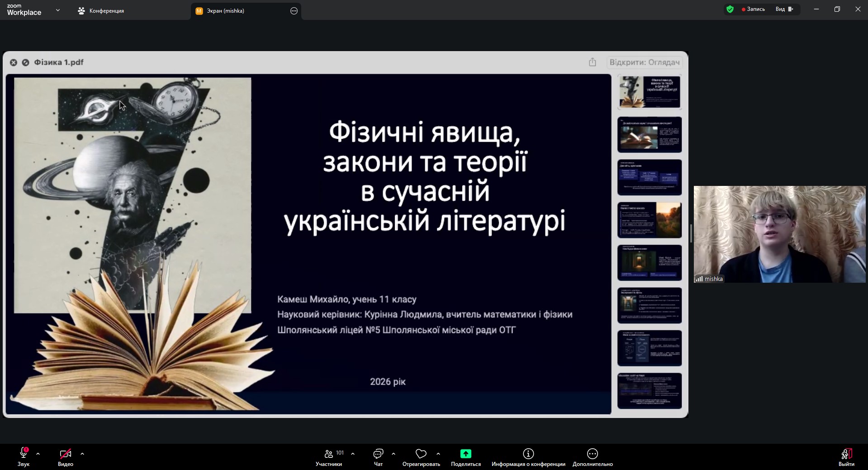The image size is (868, 470).
Task: Expand participants options arrow
Action: (353, 453)
